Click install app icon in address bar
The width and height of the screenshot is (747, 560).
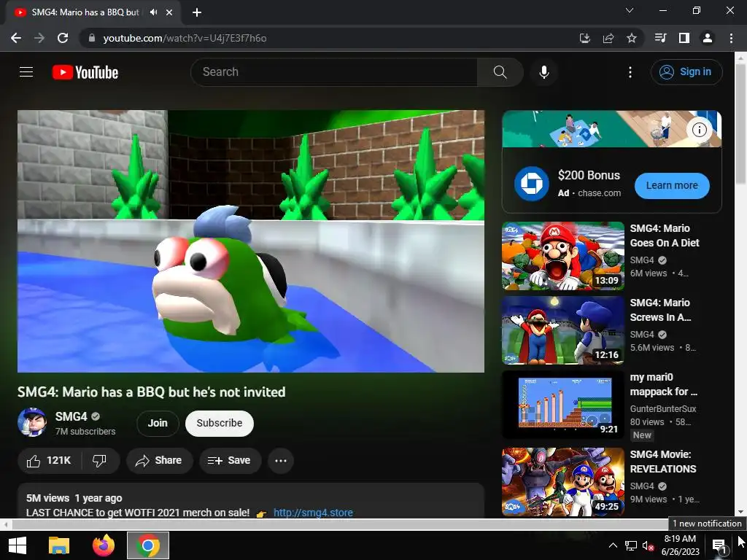(584, 38)
